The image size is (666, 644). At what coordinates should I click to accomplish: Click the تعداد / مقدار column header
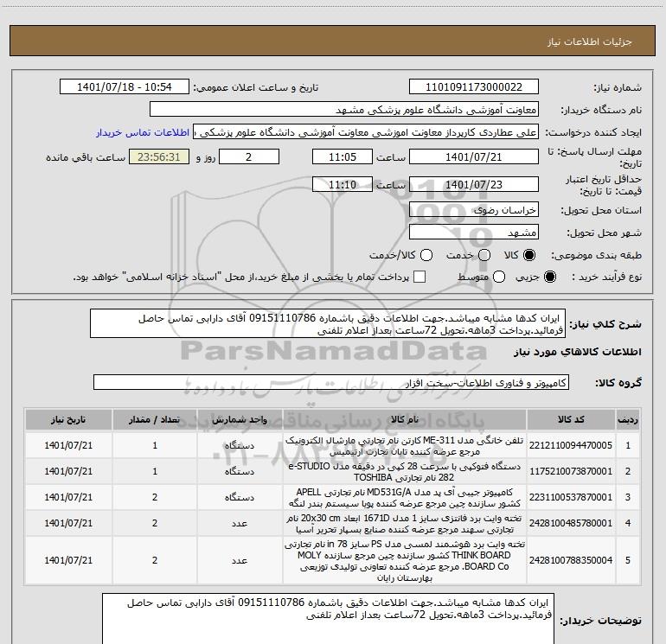tap(155, 419)
